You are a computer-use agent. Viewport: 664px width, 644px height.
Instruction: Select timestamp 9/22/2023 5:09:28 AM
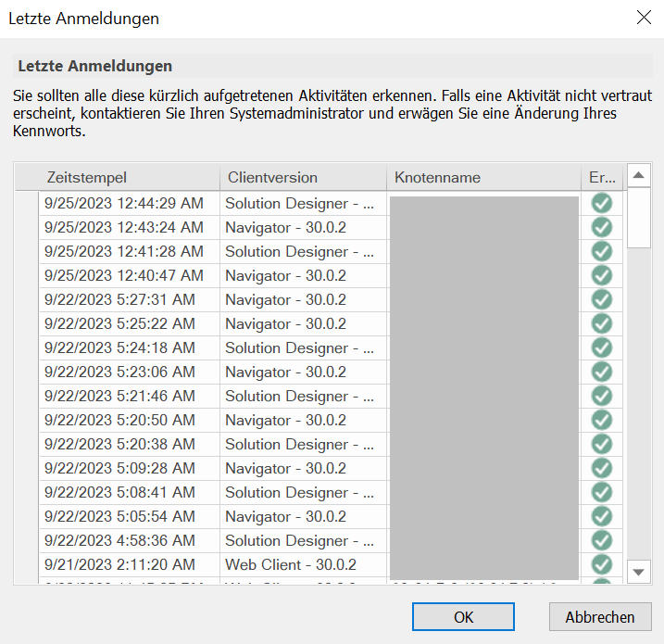(x=130, y=468)
